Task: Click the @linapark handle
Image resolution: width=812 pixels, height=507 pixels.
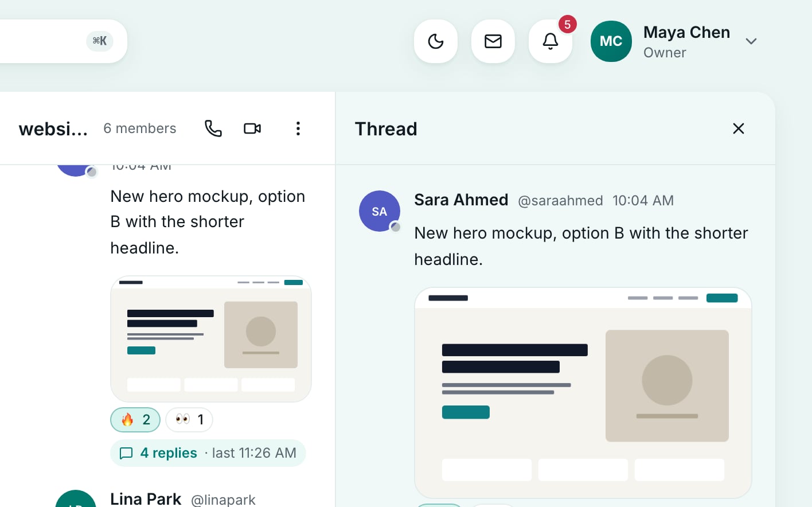Action: 223,500
